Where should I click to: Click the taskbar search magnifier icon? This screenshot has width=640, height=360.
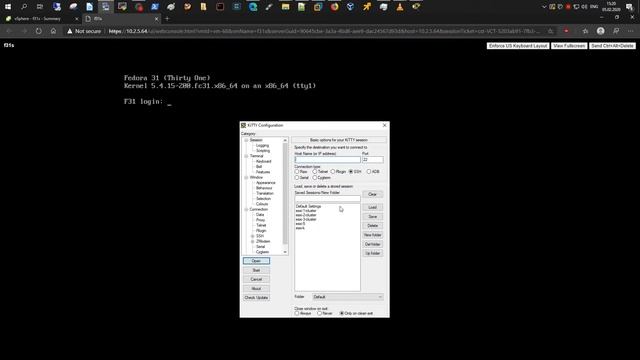pos(24,7)
